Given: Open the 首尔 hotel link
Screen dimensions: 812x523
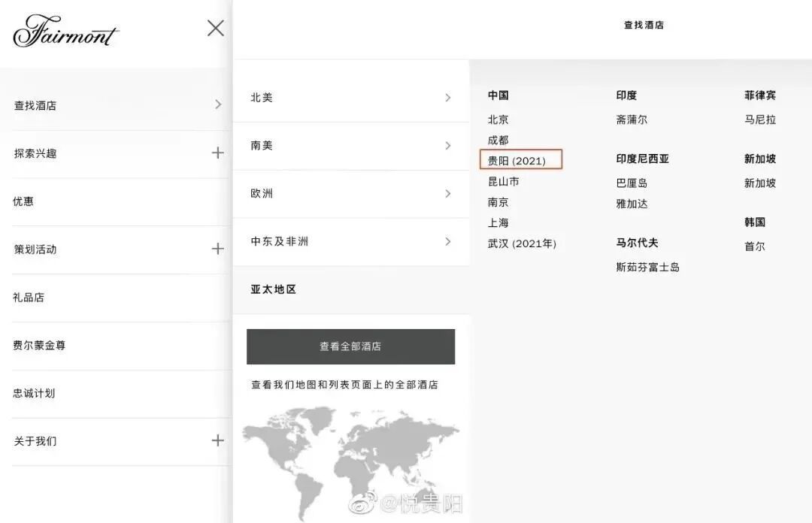Looking at the screenshot, I should coord(755,246).
